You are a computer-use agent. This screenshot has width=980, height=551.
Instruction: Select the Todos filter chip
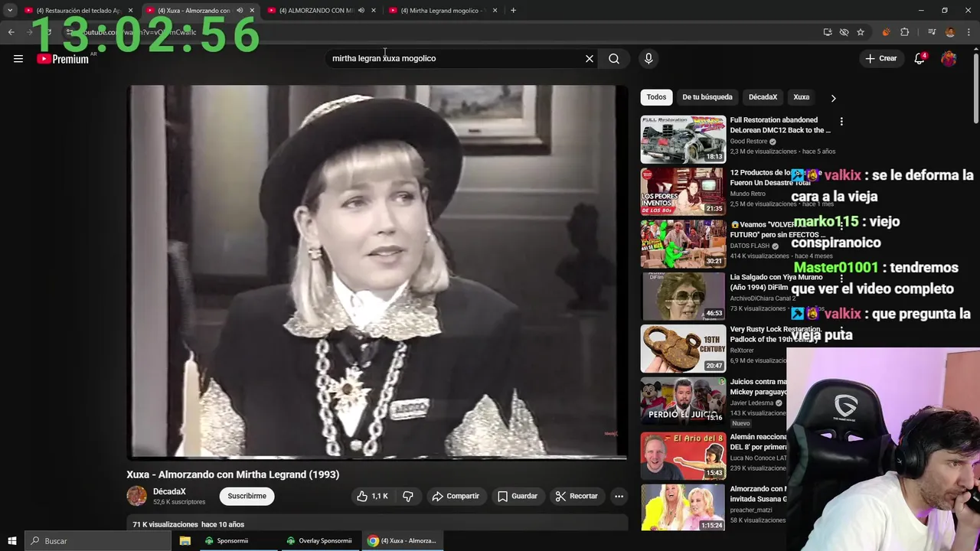pyautogui.click(x=656, y=97)
